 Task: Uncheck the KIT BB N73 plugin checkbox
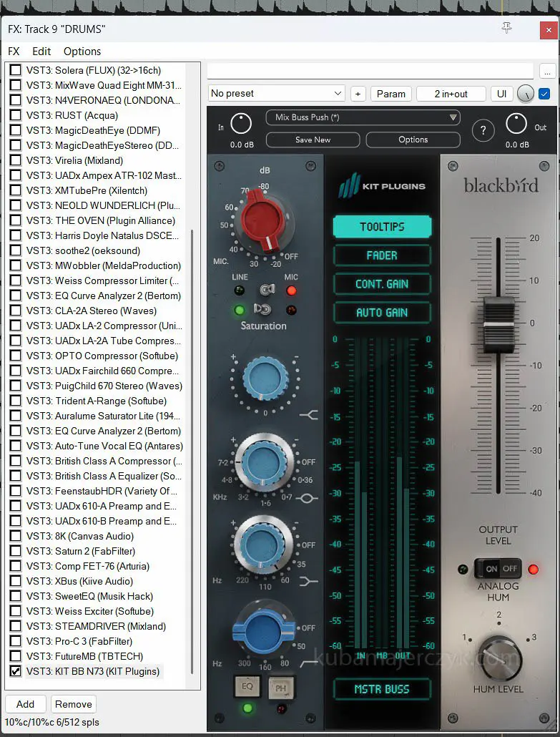coord(15,671)
